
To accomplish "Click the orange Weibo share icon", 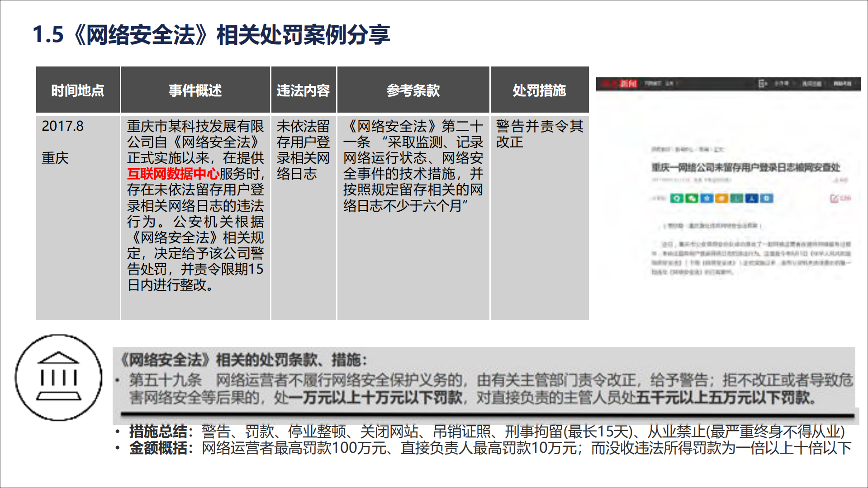I will 722,198.
